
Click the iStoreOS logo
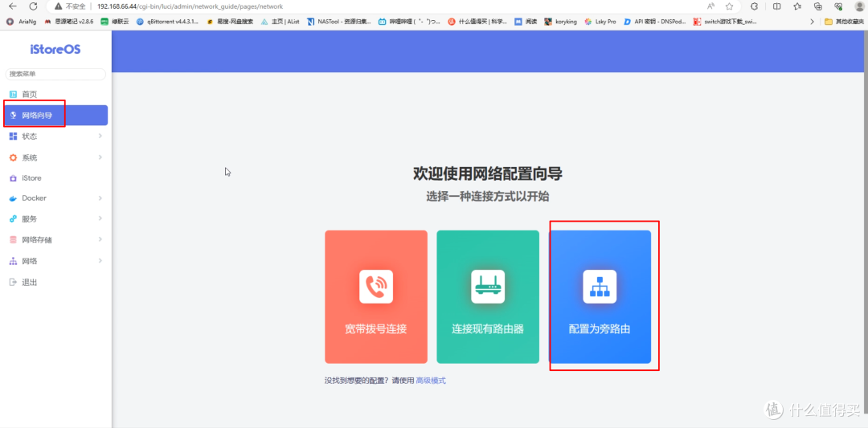coord(55,49)
